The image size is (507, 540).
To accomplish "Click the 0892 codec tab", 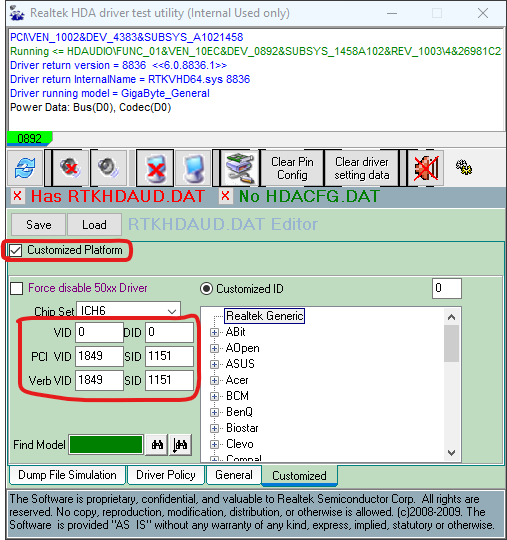I will [x=30, y=139].
